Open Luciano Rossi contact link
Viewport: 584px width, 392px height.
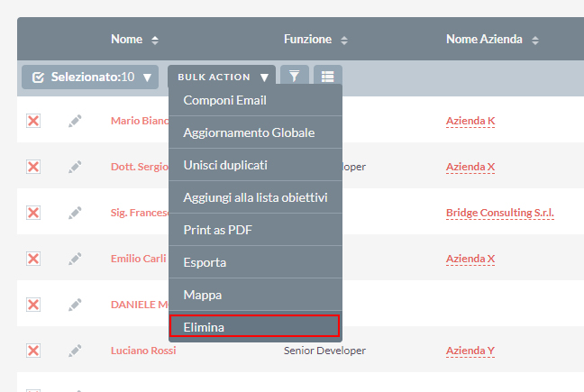[x=143, y=351]
